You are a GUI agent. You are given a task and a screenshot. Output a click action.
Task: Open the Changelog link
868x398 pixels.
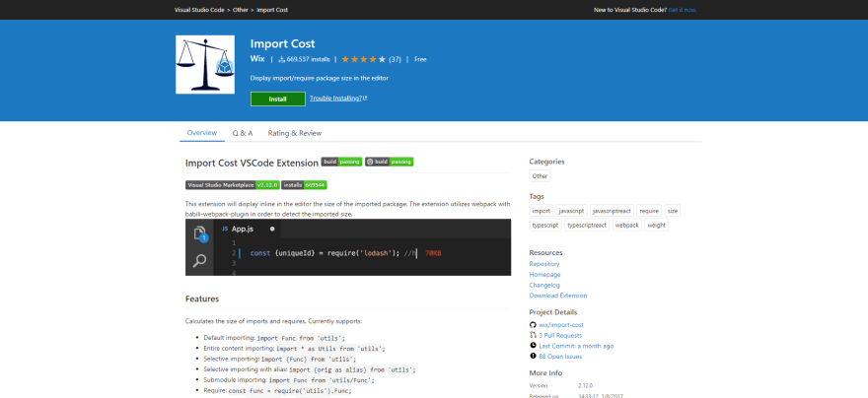pyautogui.click(x=544, y=286)
